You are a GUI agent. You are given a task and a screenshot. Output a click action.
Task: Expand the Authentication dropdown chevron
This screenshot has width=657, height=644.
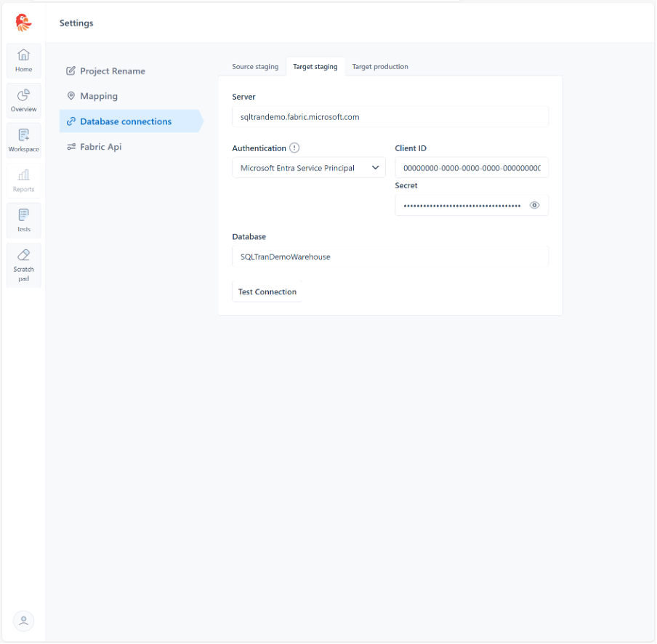376,168
